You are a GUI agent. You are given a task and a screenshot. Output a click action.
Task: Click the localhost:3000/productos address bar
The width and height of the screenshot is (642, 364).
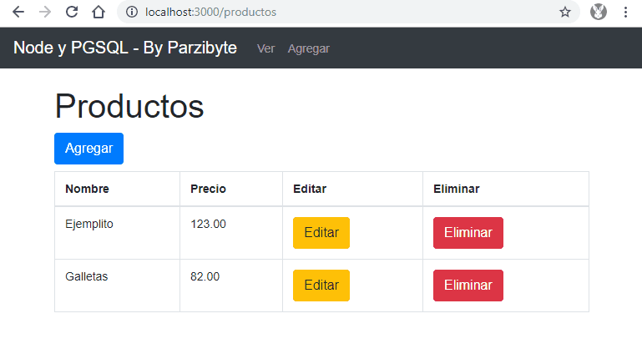348,12
